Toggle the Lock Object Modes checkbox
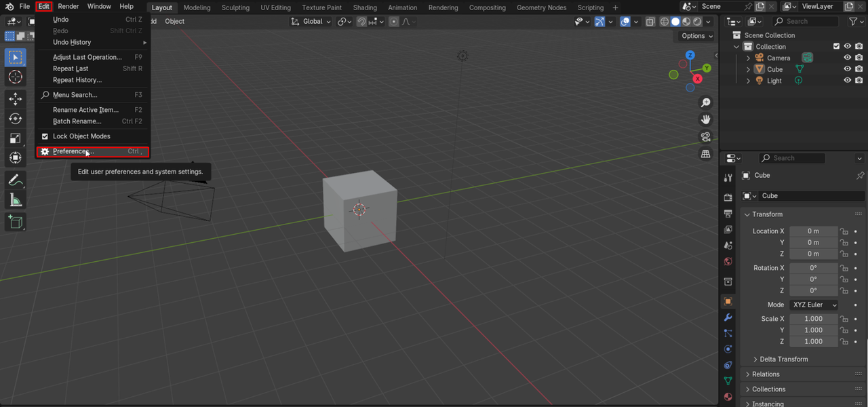The image size is (868, 407). click(x=45, y=136)
